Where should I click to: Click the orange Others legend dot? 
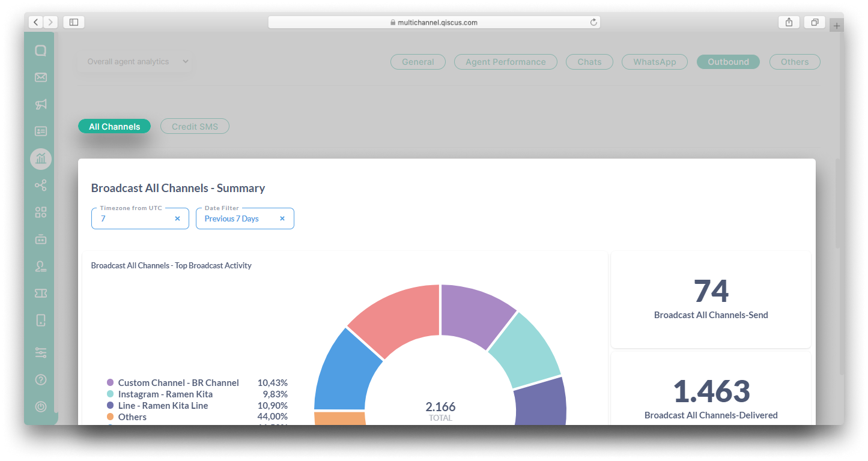pyautogui.click(x=110, y=417)
